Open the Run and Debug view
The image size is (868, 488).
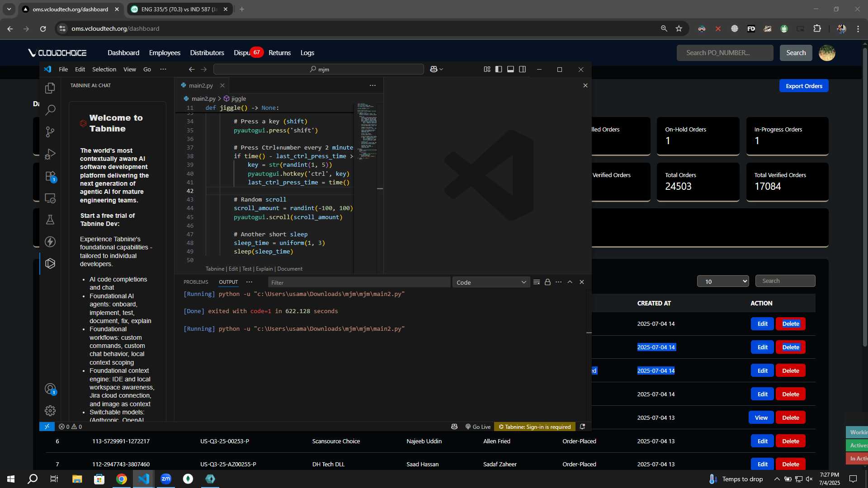[50, 154]
